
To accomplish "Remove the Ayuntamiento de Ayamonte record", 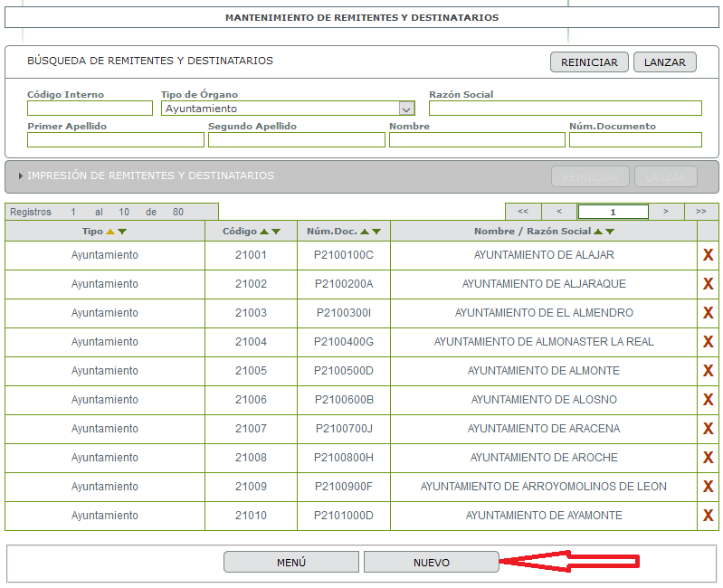I will point(708,516).
